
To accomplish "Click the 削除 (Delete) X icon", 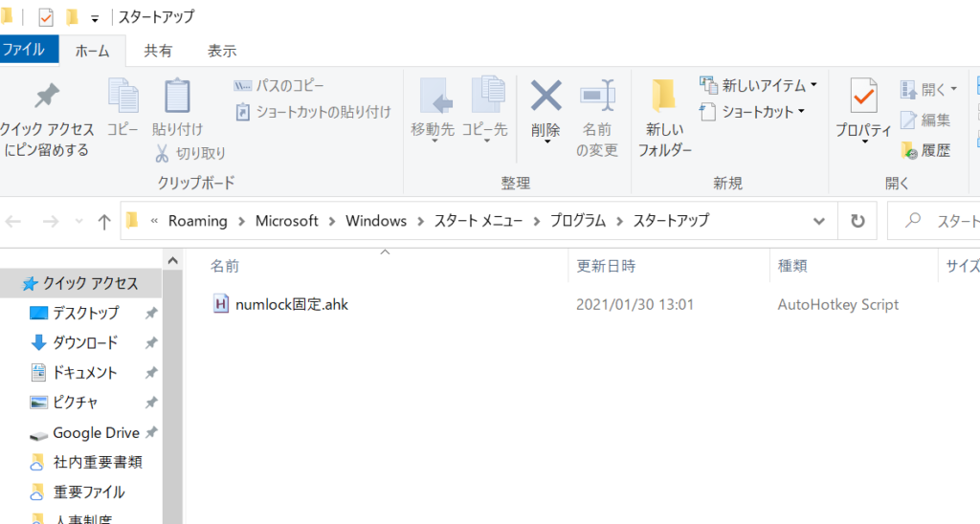I will [x=546, y=96].
